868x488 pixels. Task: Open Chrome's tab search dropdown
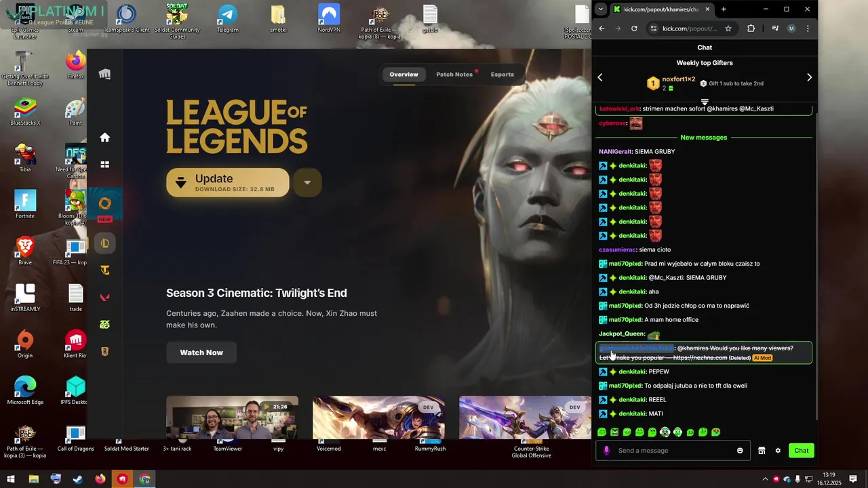601,9
